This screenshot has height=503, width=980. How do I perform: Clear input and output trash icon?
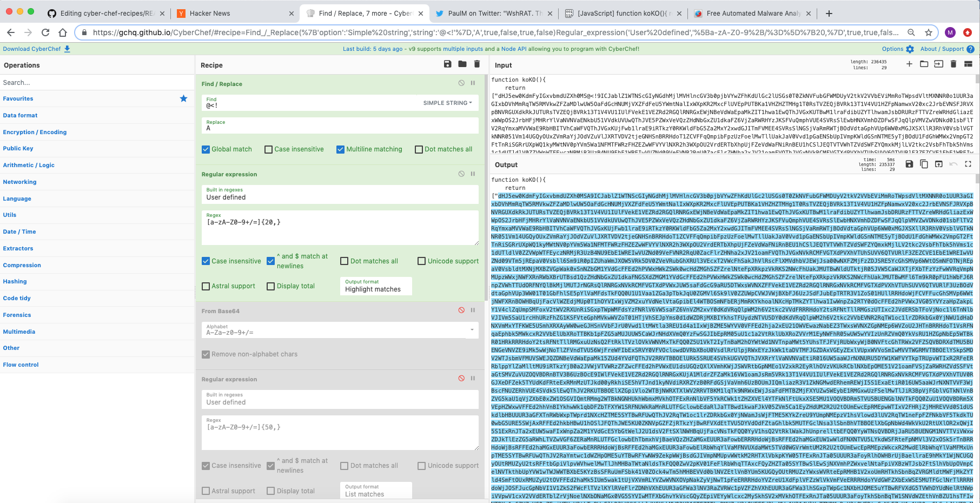click(x=953, y=64)
